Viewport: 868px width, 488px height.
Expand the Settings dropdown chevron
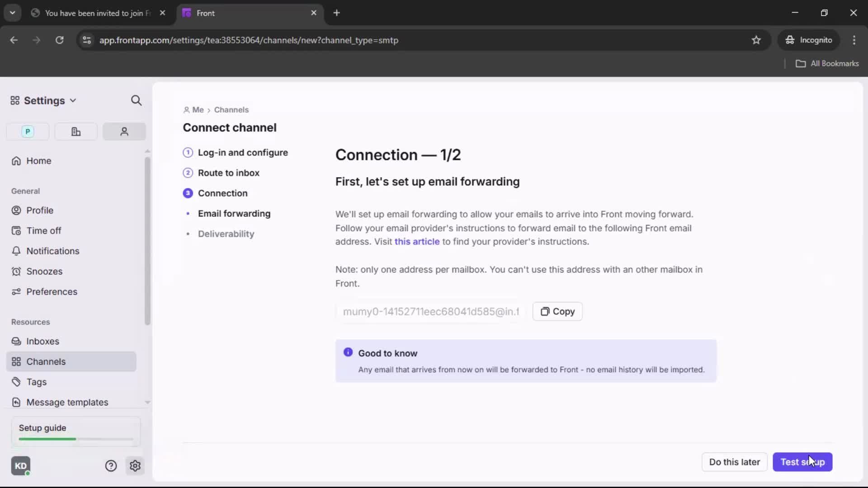pos(73,100)
